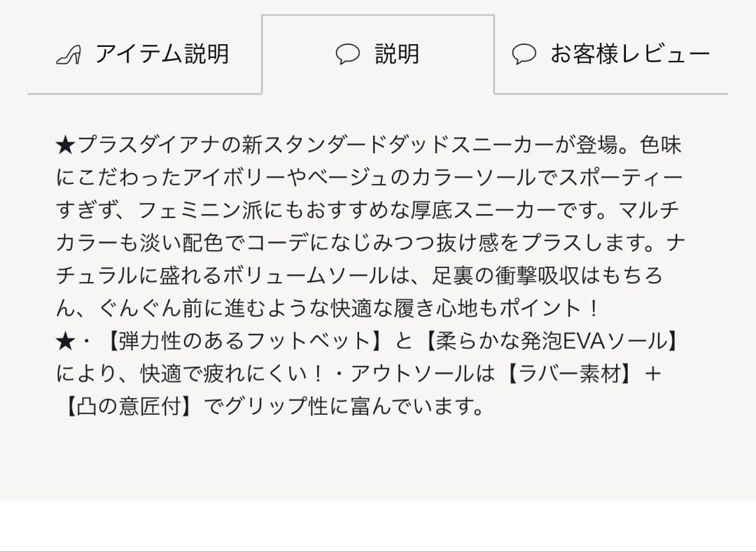The image size is (756, 552).
Task: Open the アイテム説明 tab
Action: pos(162,54)
